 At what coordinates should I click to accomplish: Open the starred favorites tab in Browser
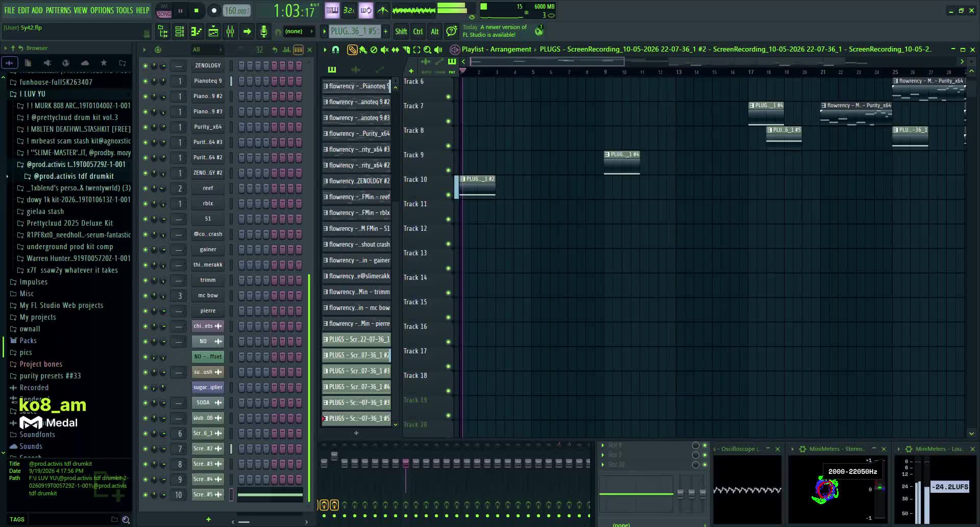[104, 63]
